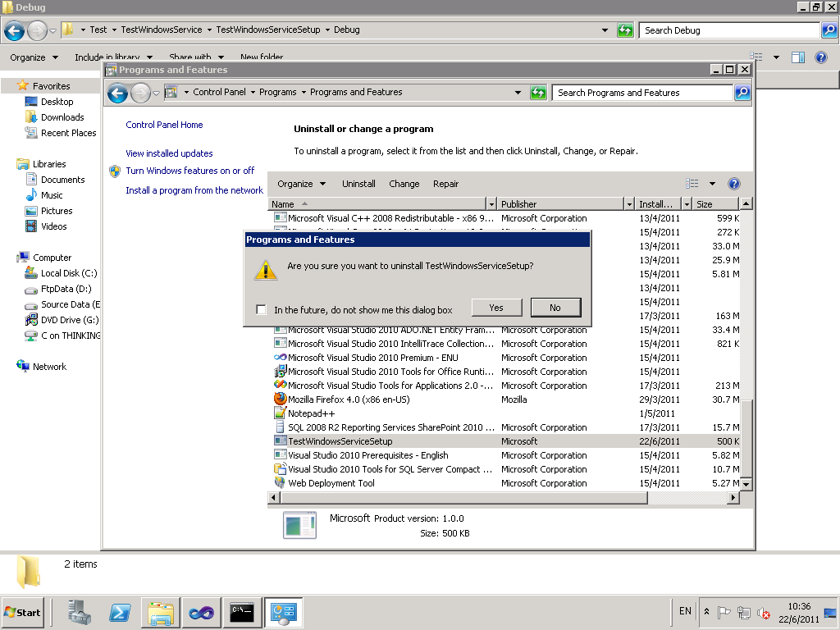Refresh the Programs and Features address bar
This screenshot has width=840, height=630.
538,93
